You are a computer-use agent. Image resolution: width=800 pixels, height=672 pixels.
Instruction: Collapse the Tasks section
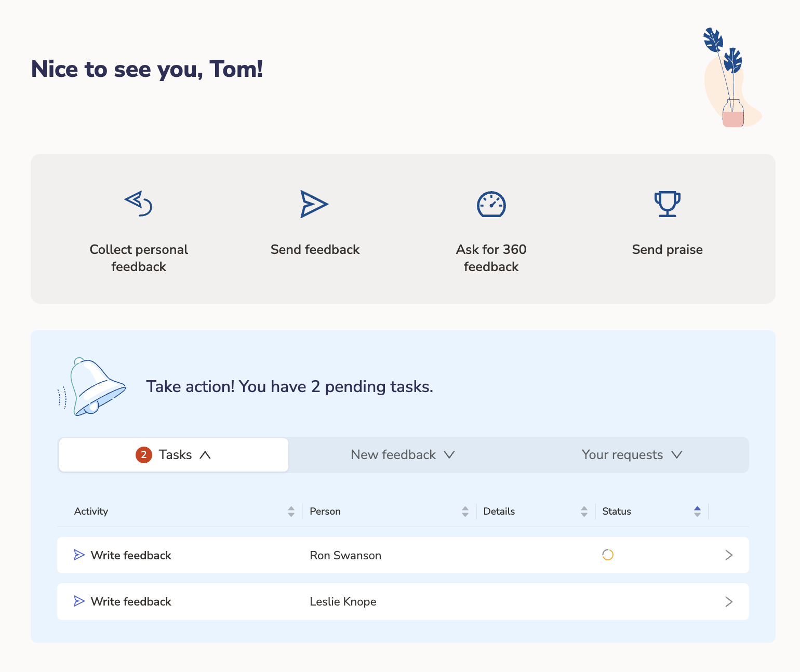pos(205,455)
